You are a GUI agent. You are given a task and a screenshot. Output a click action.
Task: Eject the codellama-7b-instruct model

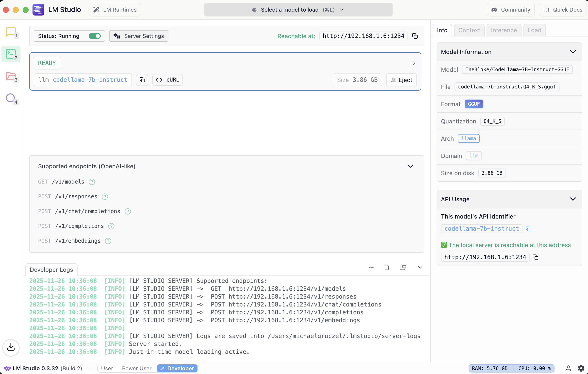(x=401, y=80)
